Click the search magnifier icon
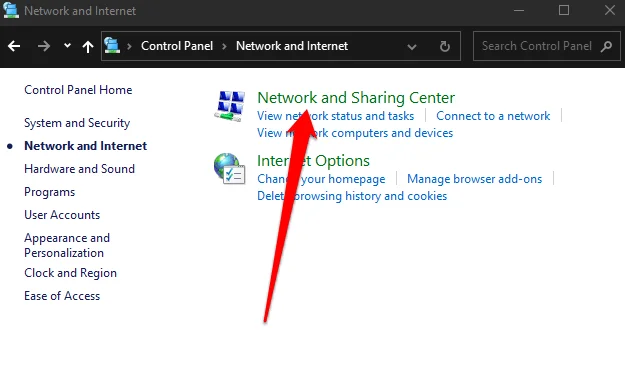This screenshot has height=381, width=625. click(606, 46)
